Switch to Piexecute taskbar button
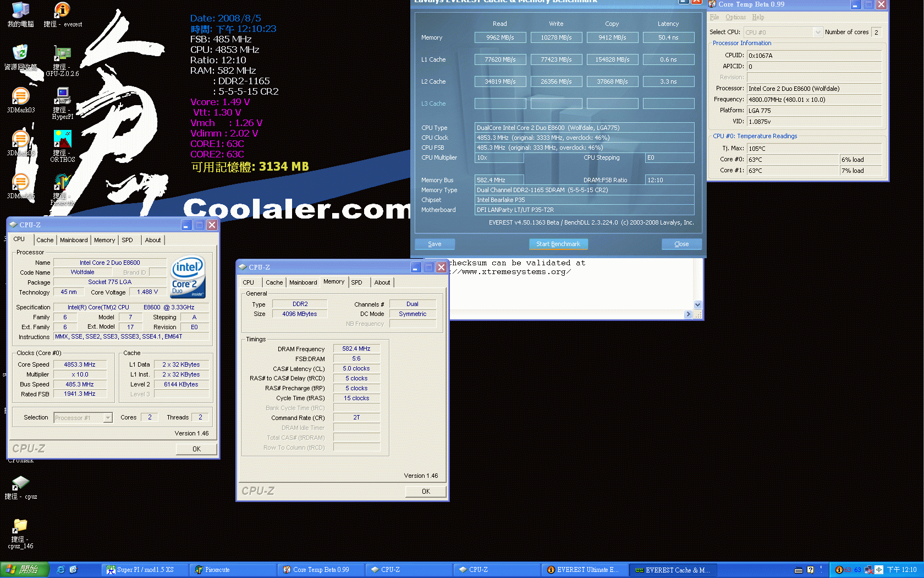 [233, 570]
